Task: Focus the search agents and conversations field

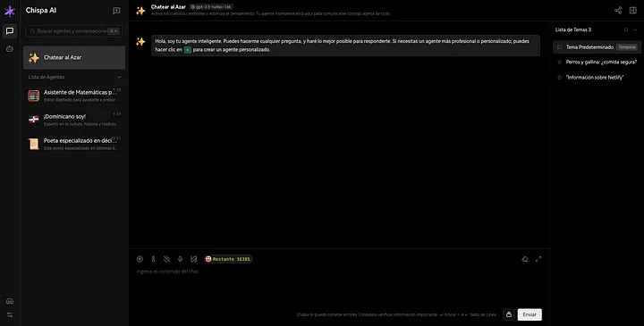Action: point(74,31)
